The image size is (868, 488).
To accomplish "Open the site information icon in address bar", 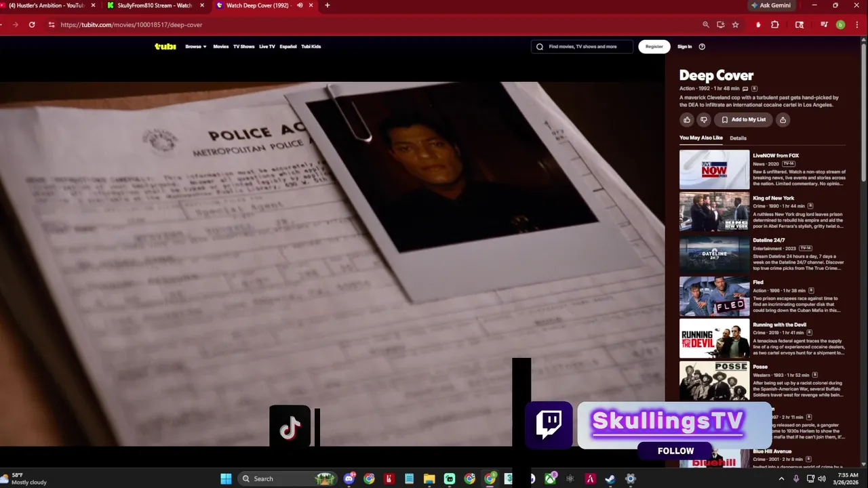I will click(51, 24).
